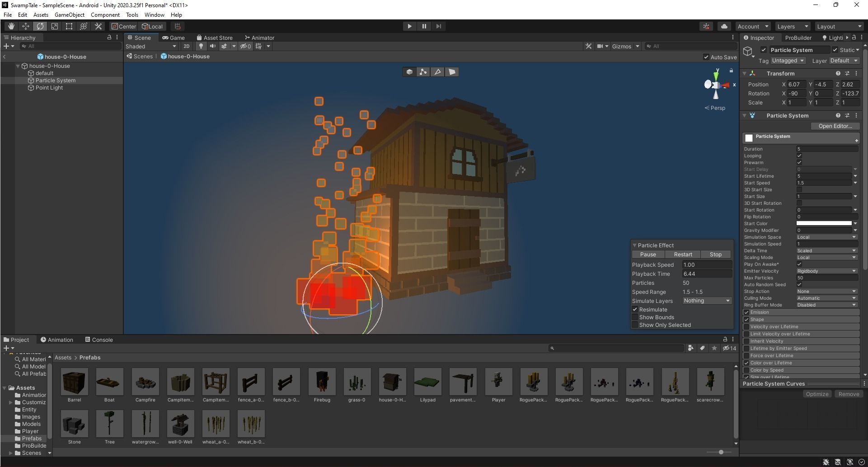The image size is (868, 467).
Task: Open Simulation Space dropdown
Action: [827, 237]
